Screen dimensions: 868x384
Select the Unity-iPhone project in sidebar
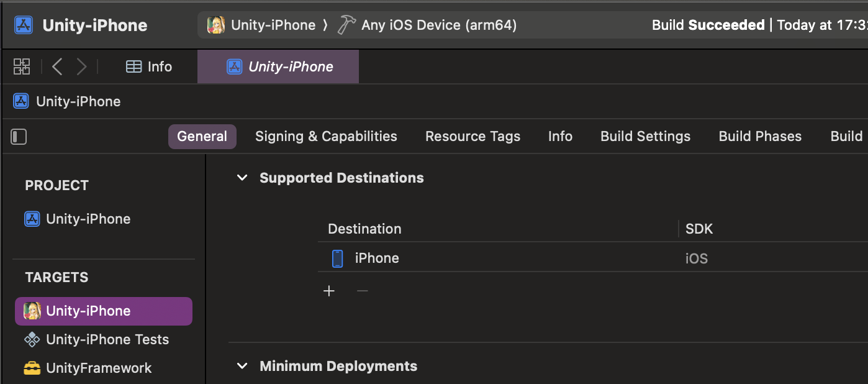click(88, 219)
